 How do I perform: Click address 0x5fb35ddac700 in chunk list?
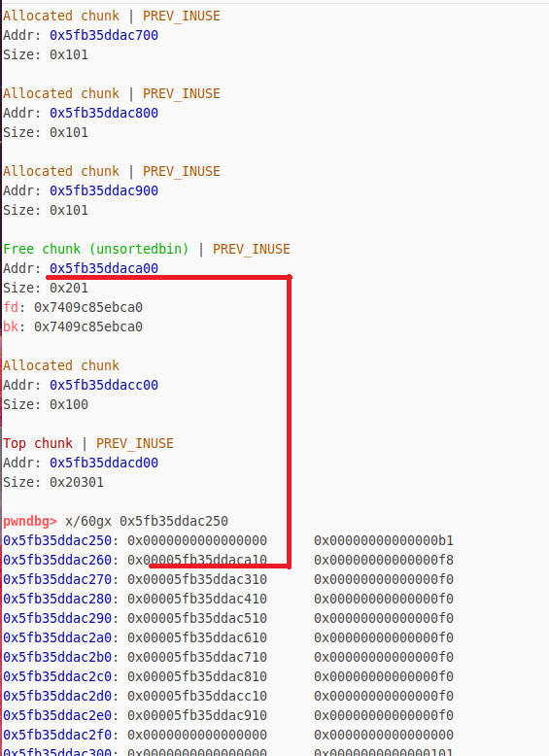(104, 35)
